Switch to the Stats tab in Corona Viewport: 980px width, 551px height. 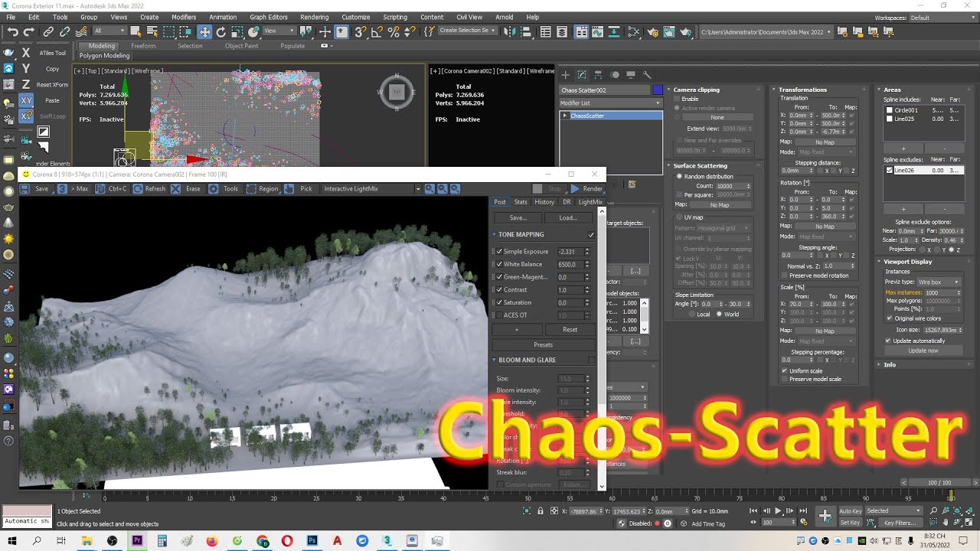coord(521,202)
